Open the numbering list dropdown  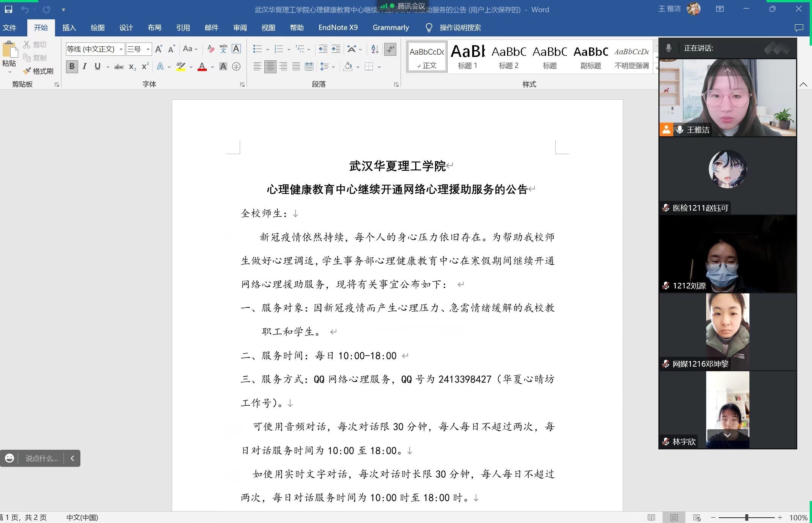pos(289,49)
